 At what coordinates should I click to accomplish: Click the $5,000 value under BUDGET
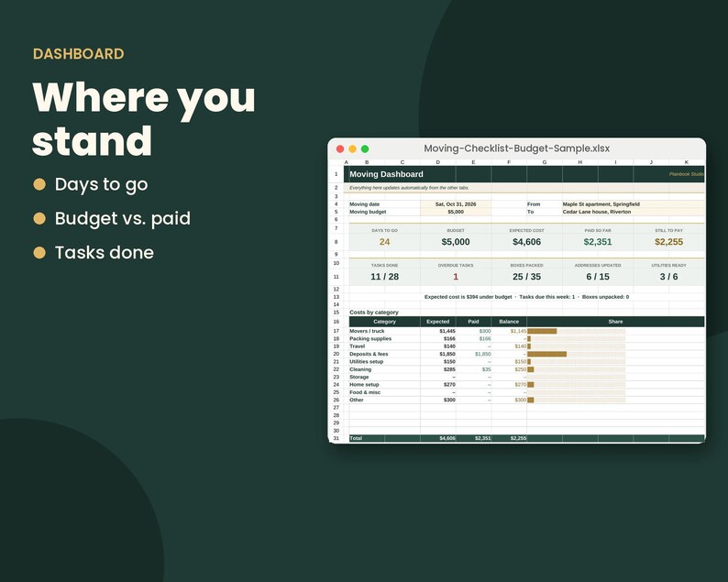[x=456, y=242]
